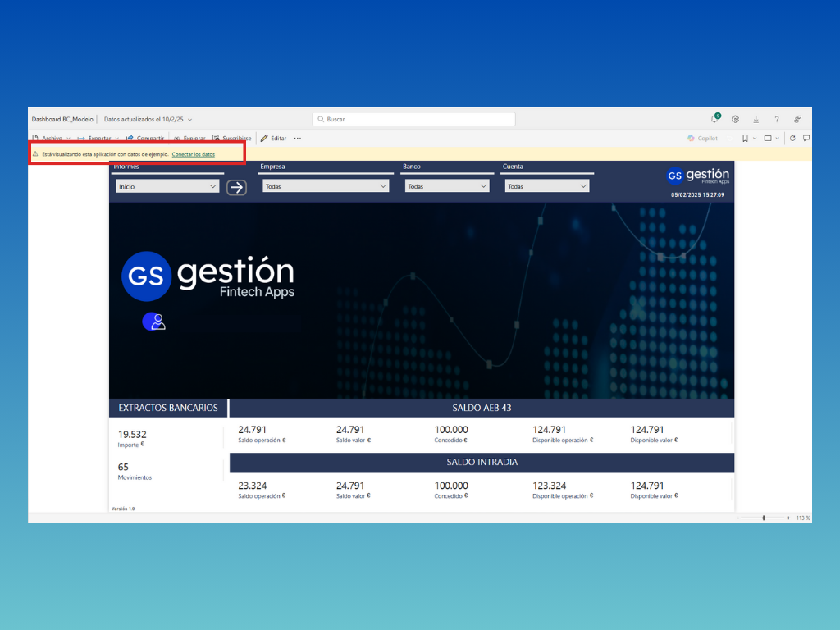Screen dimensions: 840x630
Task: Click the Buscar search field
Action: click(x=413, y=119)
